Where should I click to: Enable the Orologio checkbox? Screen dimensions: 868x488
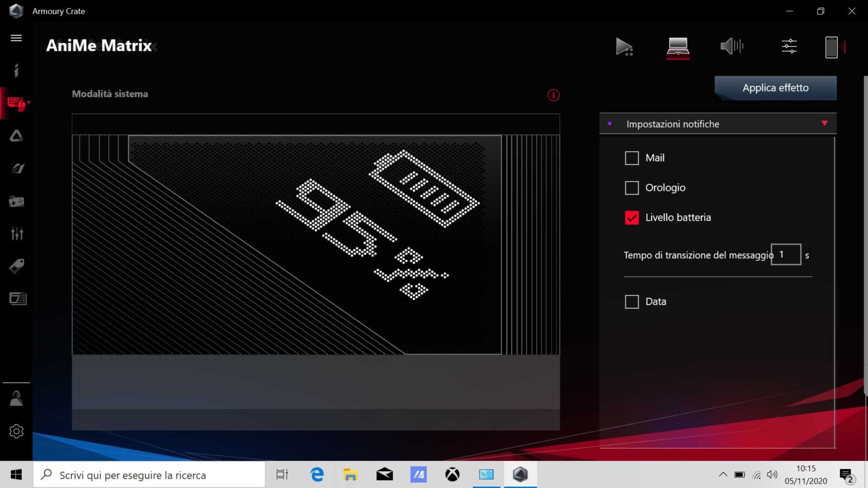click(x=632, y=188)
